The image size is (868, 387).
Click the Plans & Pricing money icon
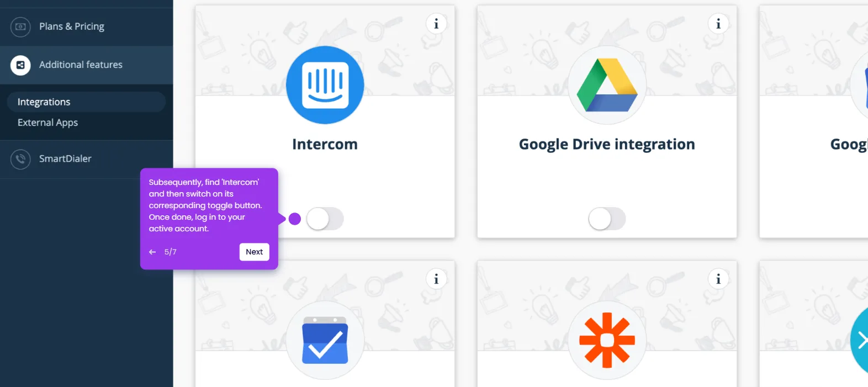[x=20, y=26]
